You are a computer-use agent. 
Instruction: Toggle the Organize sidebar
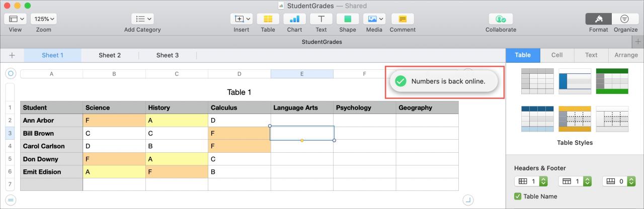(625, 19)
